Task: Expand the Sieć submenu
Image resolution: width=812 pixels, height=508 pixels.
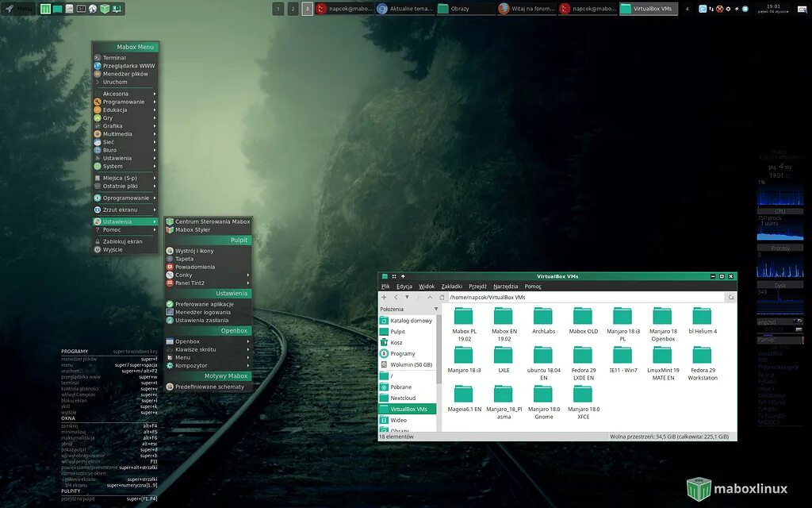Action: (124, 142)
